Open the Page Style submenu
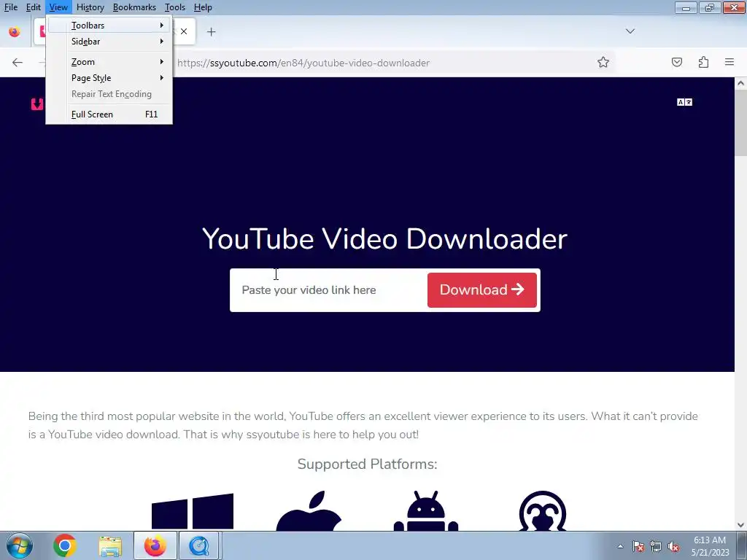Image resolution: width=747 pixels, height=560 pixels. pyautogui.click(x=109, y=78)
